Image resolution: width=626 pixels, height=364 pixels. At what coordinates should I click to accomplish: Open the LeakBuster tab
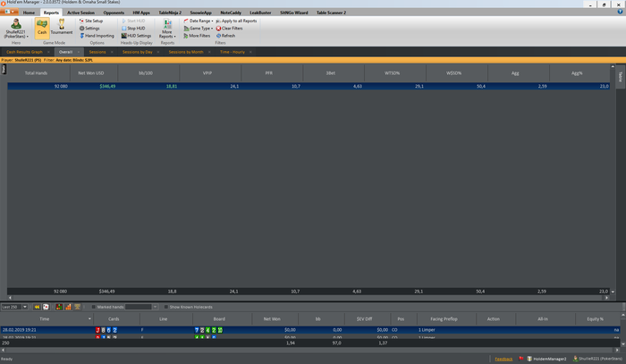click(260, 13)
